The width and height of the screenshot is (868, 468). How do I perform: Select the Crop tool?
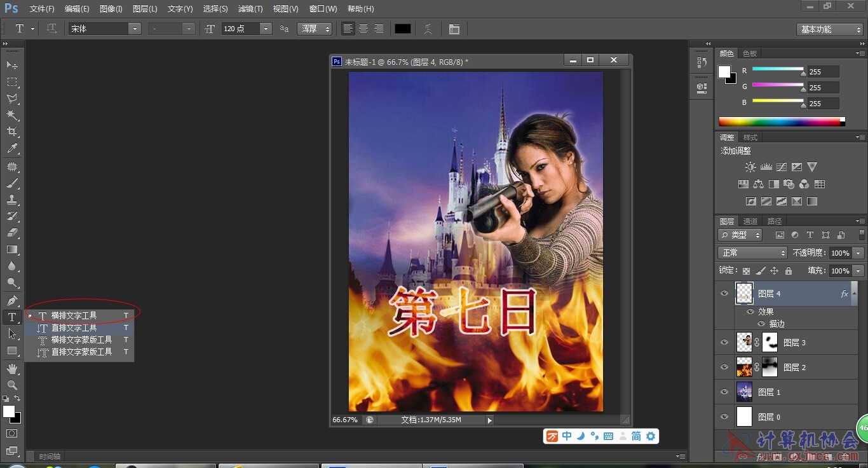(12, 132)
